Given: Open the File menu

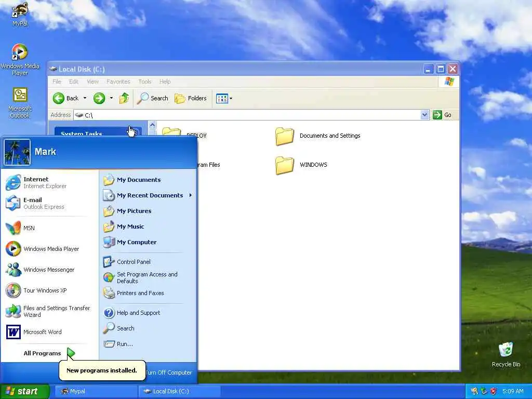Looking at the screenshot, I should coord(57,82).
